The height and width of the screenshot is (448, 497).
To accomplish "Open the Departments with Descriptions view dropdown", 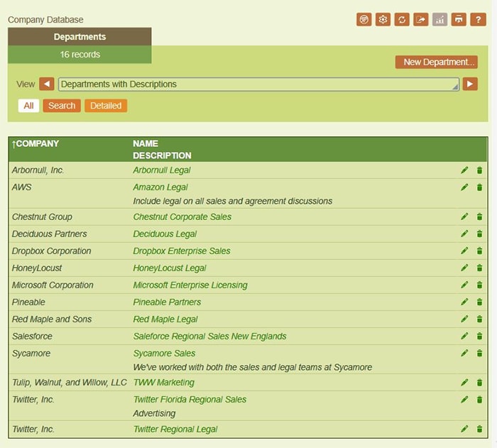I will coord(258,84).
